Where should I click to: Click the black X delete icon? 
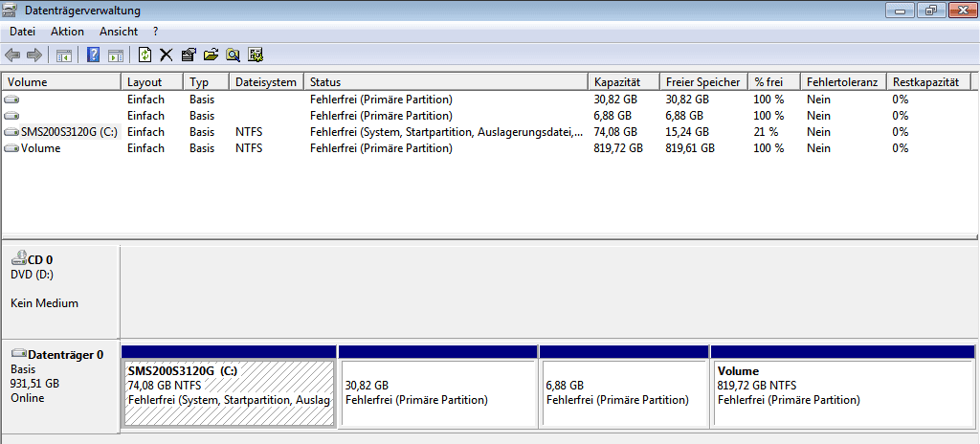[x=166, y=55]
